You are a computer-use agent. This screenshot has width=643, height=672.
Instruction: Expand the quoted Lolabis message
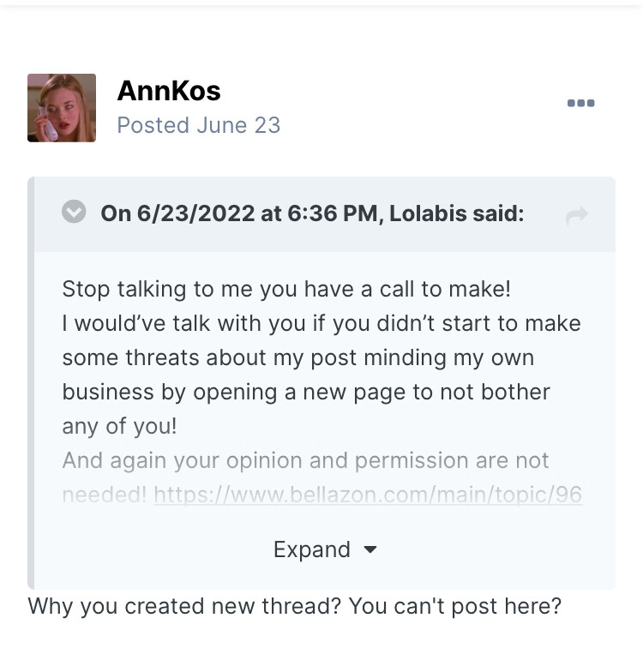coord(324,549)
